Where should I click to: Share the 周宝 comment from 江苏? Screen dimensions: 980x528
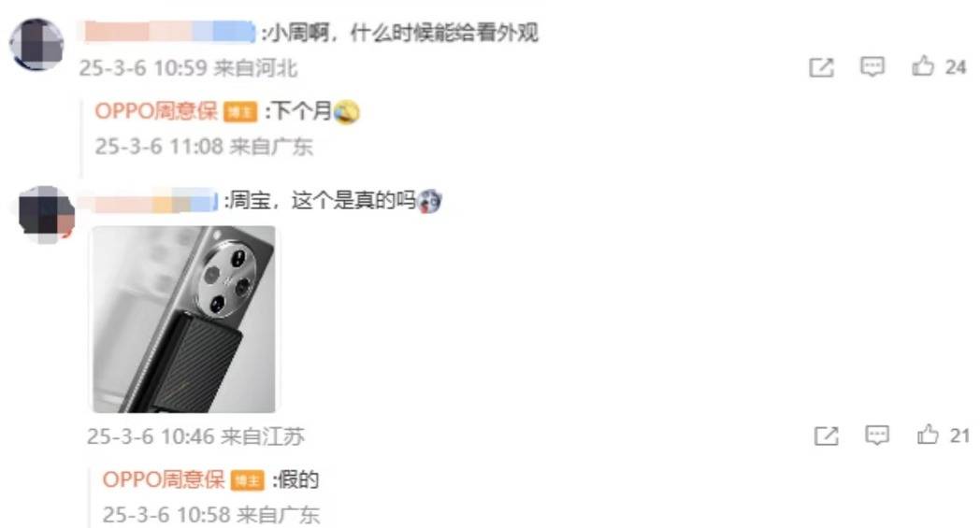coord(827,435)
